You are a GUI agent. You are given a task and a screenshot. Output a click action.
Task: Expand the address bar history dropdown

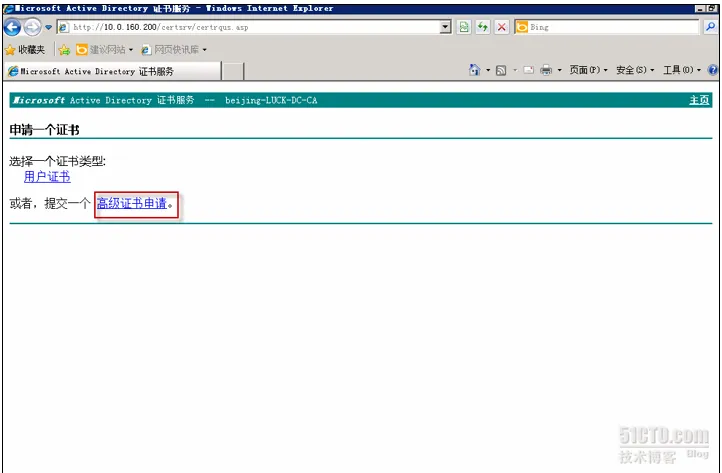[445, 27]
